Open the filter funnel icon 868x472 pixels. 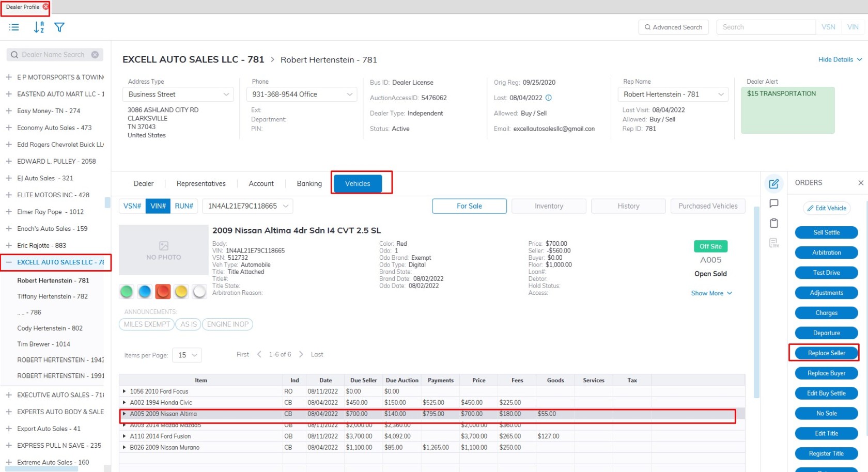(x=59, y=27)
